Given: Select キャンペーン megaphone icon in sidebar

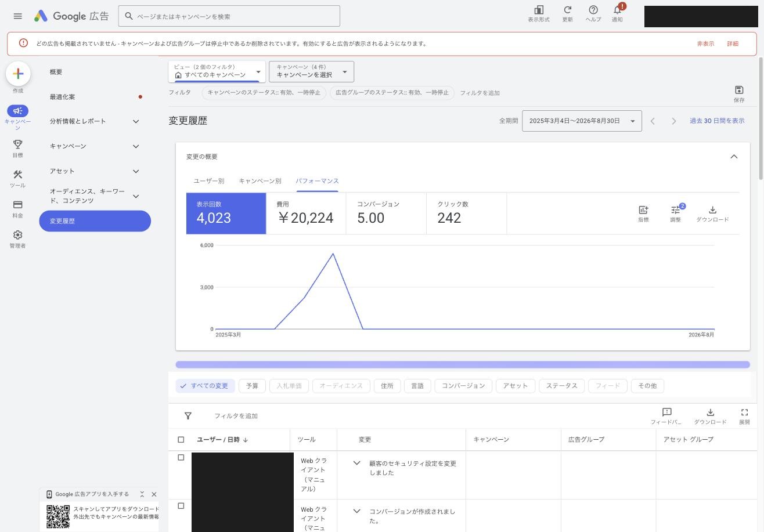Looking at the screenshot, I should pyautogui.click(x=17, y=111).
